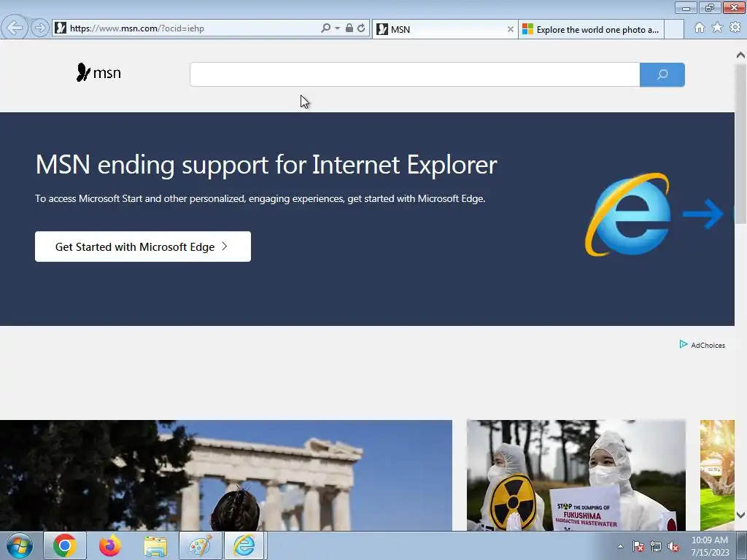Viewport: 747px width, 560px height.
Task: Open the Fukushima protest news thumbnail
Action: (x=576, y=475)
